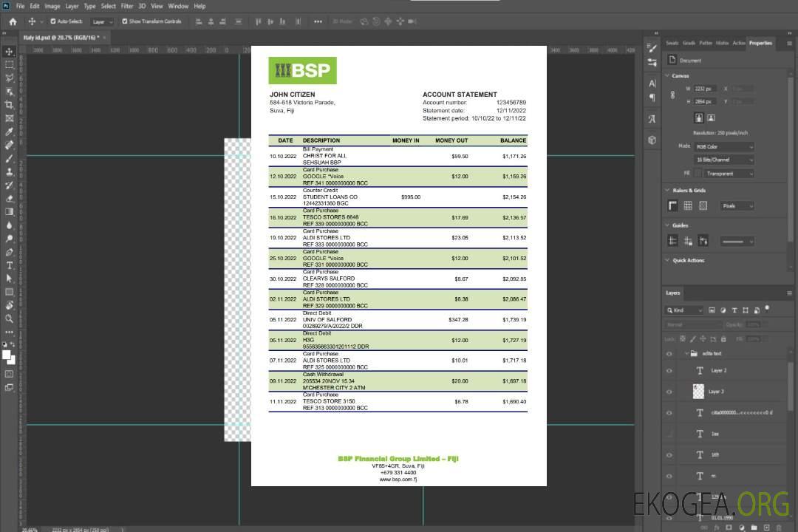Screen dimensions: 798x532
Task: Click the foreground color swatch
Action: click(7, 355)
